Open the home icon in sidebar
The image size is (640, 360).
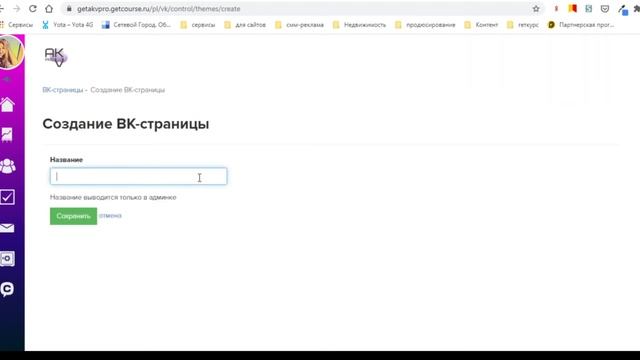coord(7,105)
